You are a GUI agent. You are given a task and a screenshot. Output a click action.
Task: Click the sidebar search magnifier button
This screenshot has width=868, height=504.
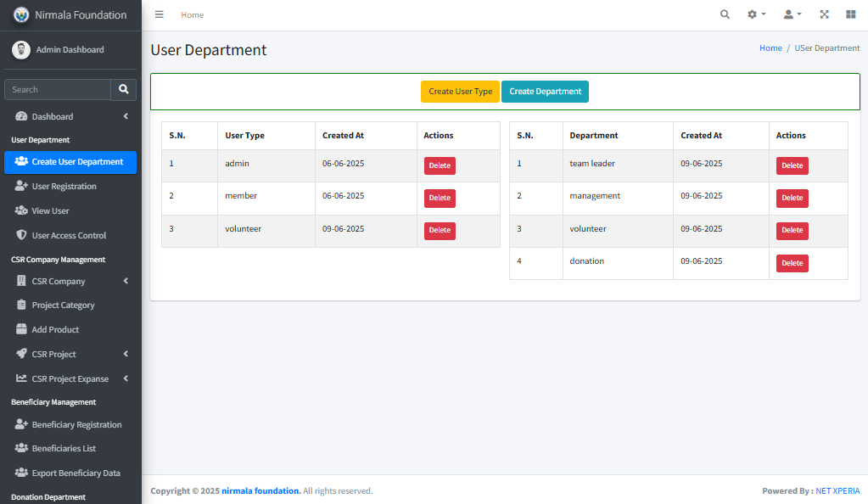[x=124, y=89]
